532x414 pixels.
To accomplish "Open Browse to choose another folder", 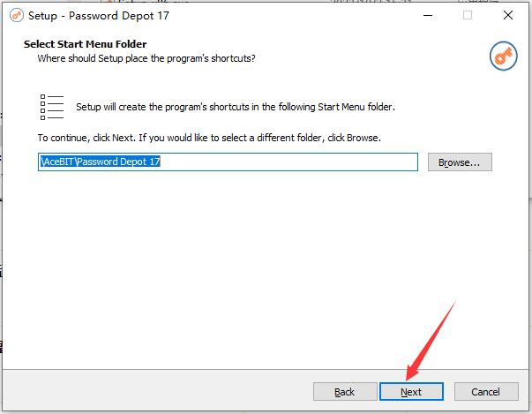I will point(460,162).
